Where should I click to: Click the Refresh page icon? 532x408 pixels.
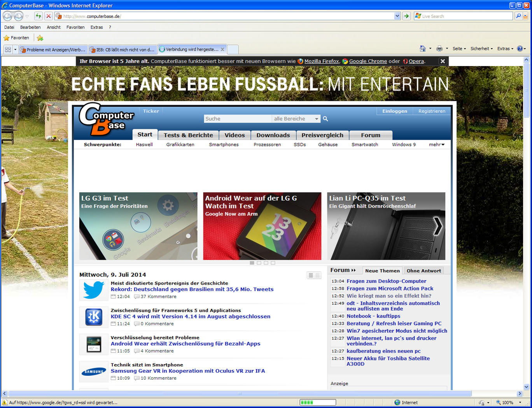point(38,16)
